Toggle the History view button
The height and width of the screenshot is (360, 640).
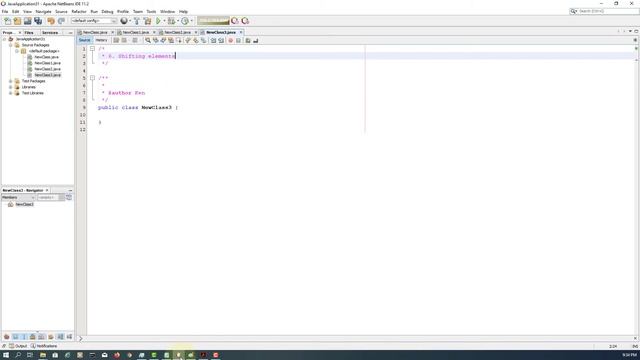point(101,40)
